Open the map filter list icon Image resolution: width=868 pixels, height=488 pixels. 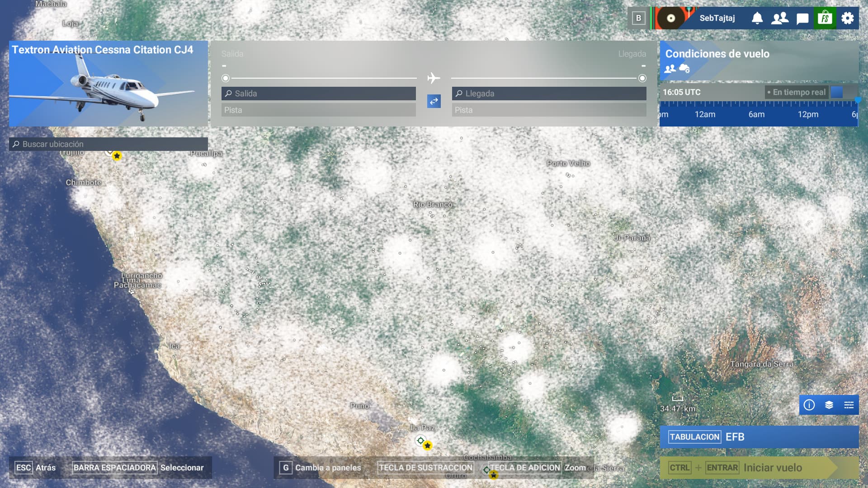[849, 405]
